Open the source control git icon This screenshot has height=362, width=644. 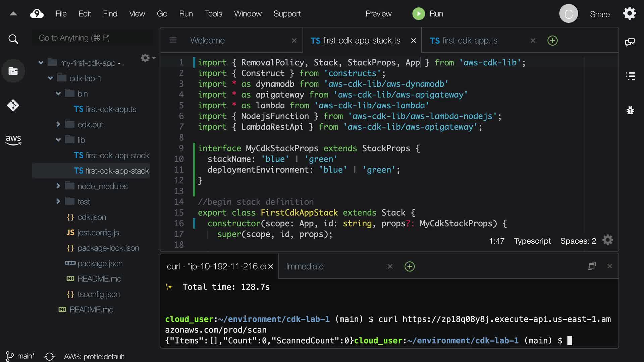click(13, 106)
